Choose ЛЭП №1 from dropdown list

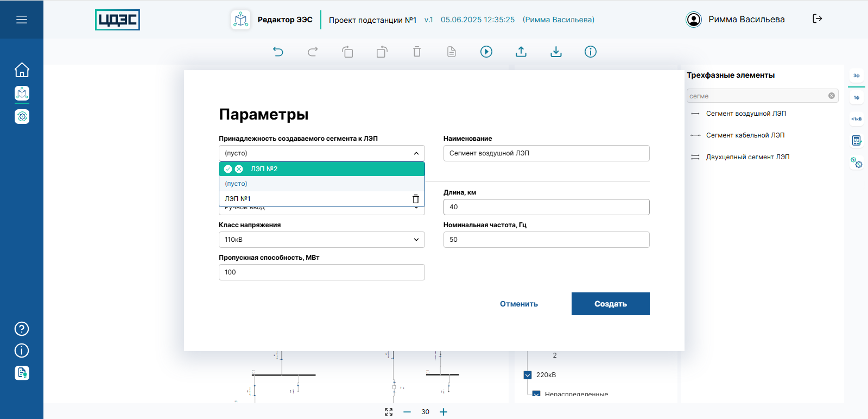238,199
